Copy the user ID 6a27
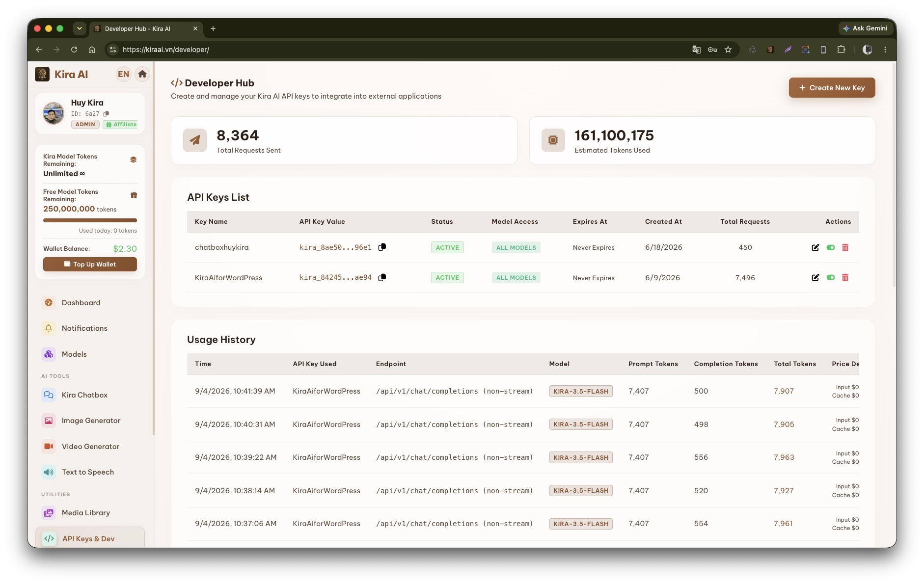The width and height of the screenshot is (924, 584). click(106, 113)
